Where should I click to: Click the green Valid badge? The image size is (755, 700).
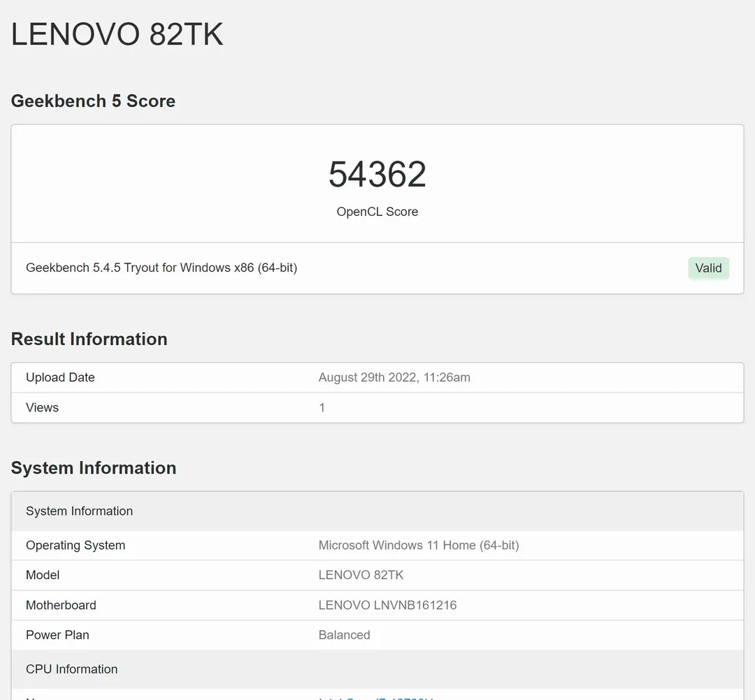(x=708, y=268)
